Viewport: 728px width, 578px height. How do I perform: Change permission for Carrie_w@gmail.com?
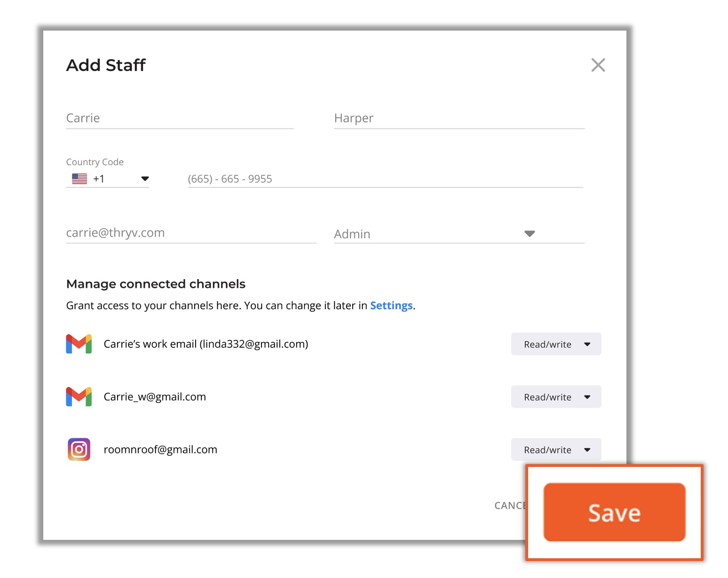click(556, 397)
